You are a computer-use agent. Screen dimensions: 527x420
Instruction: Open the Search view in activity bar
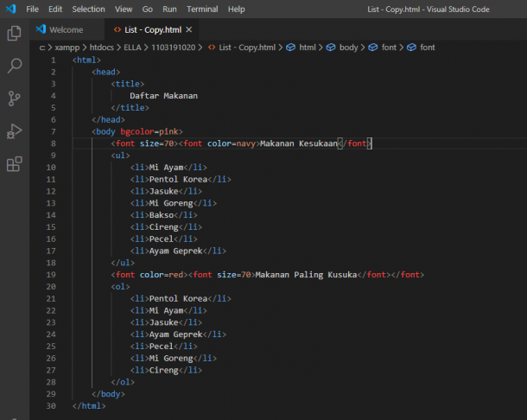pos(14,66)
